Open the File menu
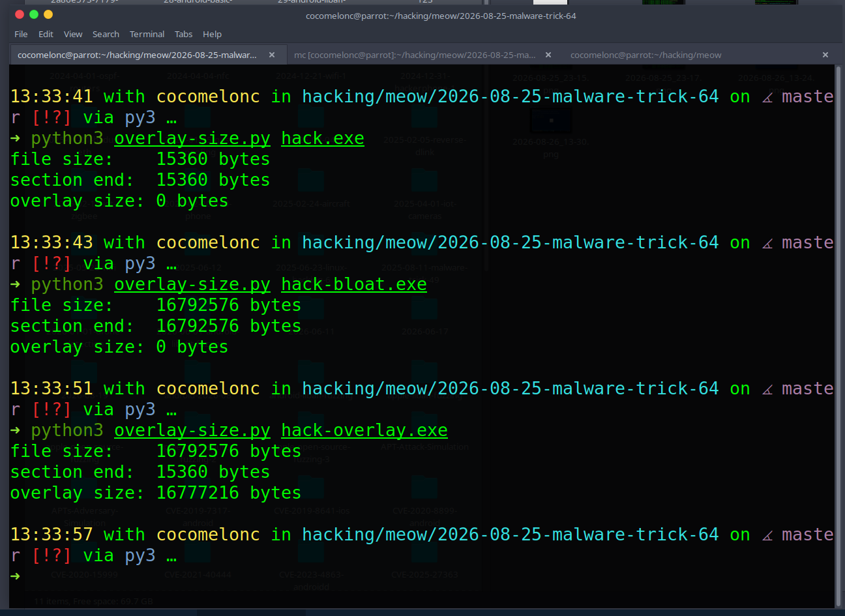Viewport: 845px width, 616px height. [21, 34]
